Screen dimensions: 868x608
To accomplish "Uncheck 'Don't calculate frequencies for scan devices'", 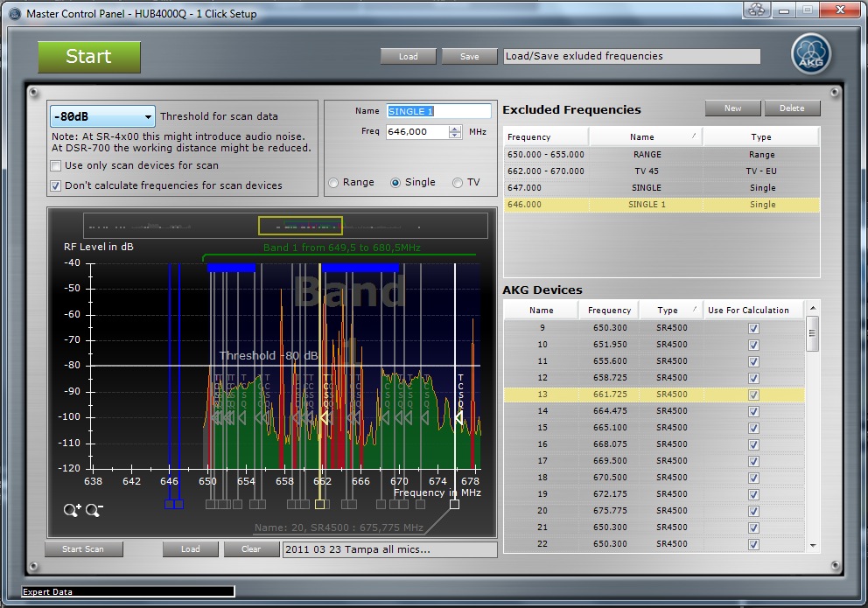I will [56, 185].
